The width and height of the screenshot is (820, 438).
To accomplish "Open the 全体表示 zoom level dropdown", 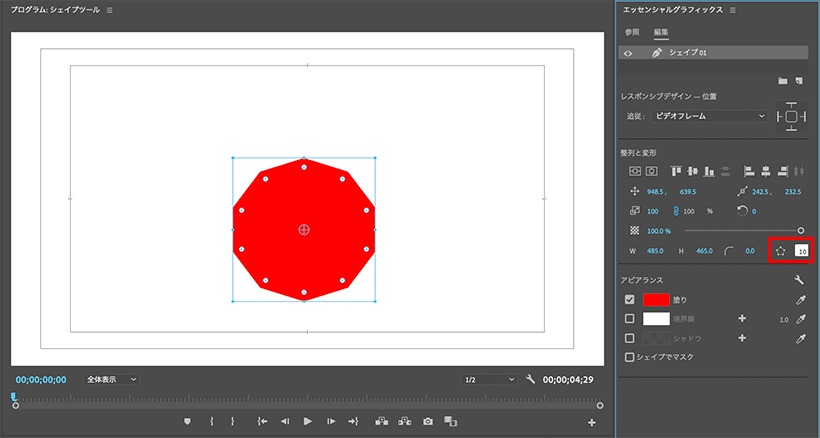I will click(110, 379).
